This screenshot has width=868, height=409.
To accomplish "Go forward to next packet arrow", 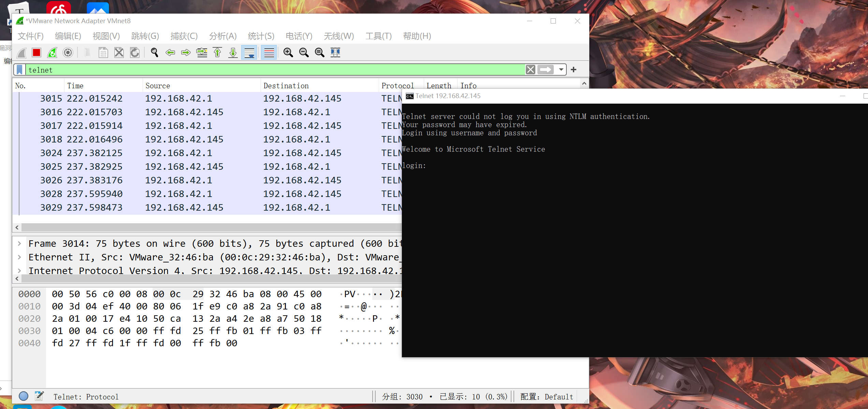I will [186, 52].
